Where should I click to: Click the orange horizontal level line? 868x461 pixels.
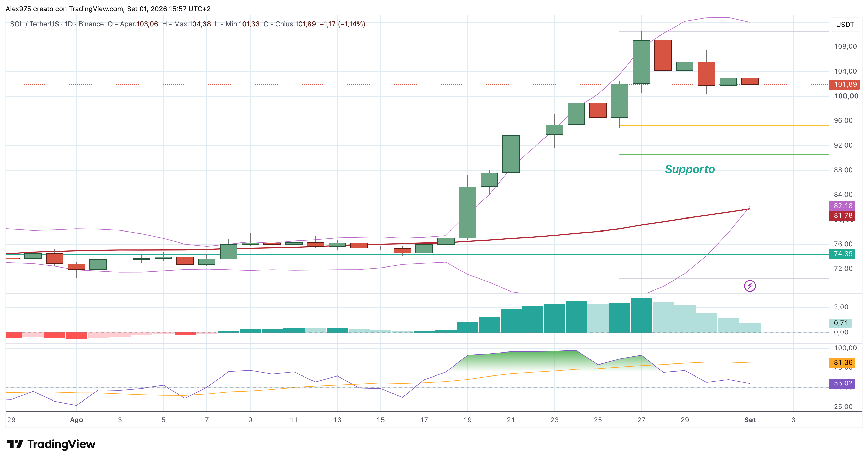pyautogui.click(x=724, y=126)
